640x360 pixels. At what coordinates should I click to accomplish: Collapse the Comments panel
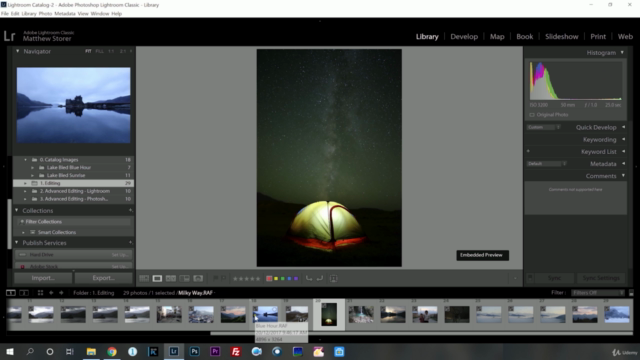pyautogui.click(x=623, y=176)
